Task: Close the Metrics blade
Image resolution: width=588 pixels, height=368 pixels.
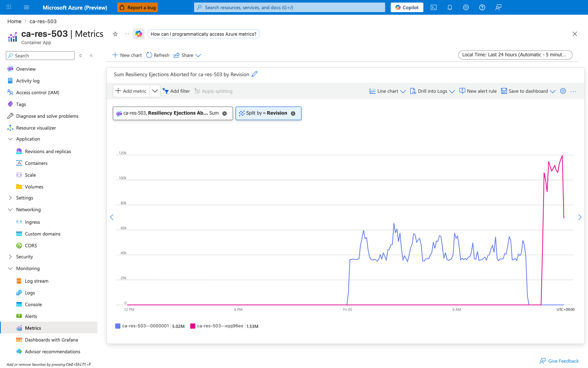Action: coord(575,34)
